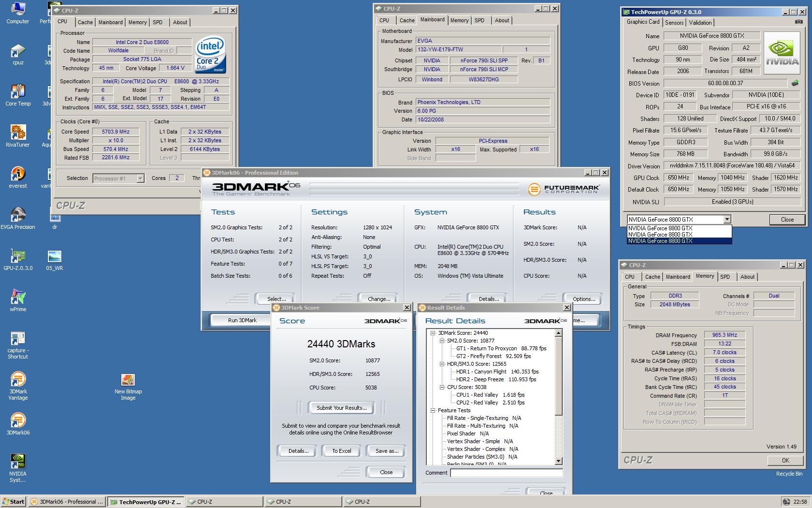Open the Memory tab in motherboard CPU-Z window
812x508 pixels.
coord(459,20)
